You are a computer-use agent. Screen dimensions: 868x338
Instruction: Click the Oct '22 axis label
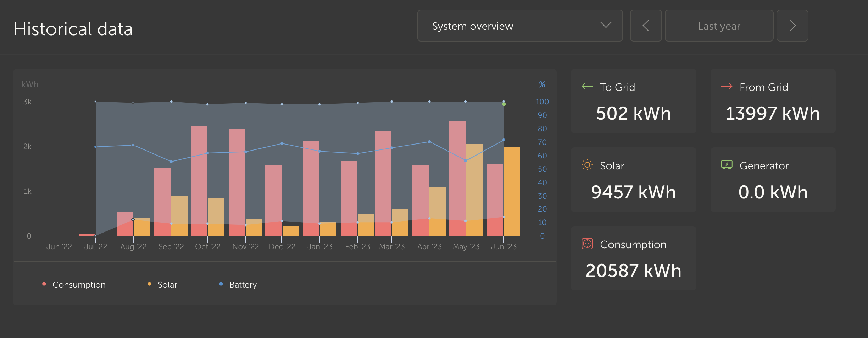[208, 246]
